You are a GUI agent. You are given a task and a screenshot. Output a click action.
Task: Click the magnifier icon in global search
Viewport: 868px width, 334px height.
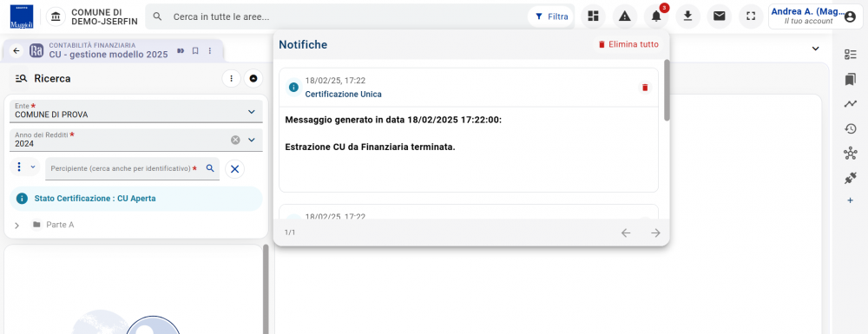(x=157, y=16)
